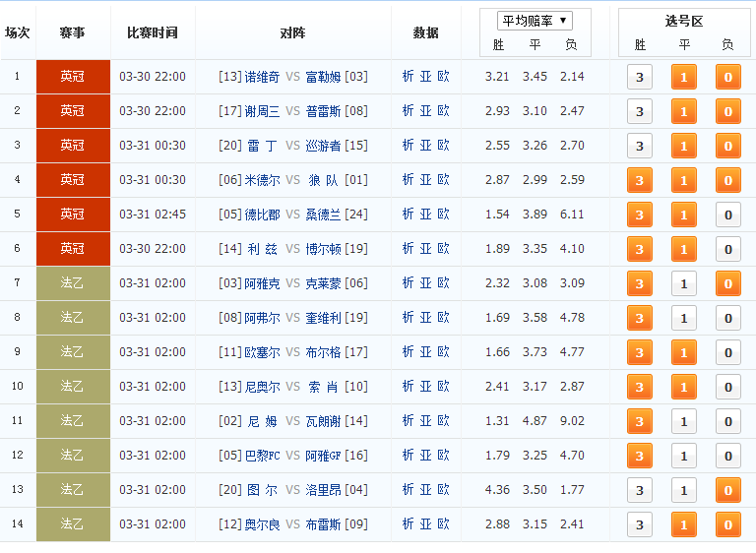Open 欧 European odds for match 9 欧塞尔
Viewport: 756px width, 553px height.
pyautogui.click(x=444, y=352)
